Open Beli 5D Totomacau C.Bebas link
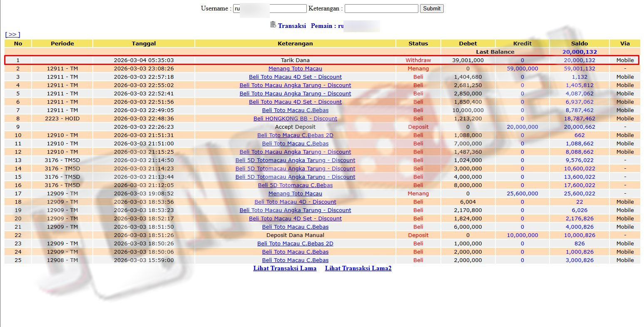 (295, 185)
